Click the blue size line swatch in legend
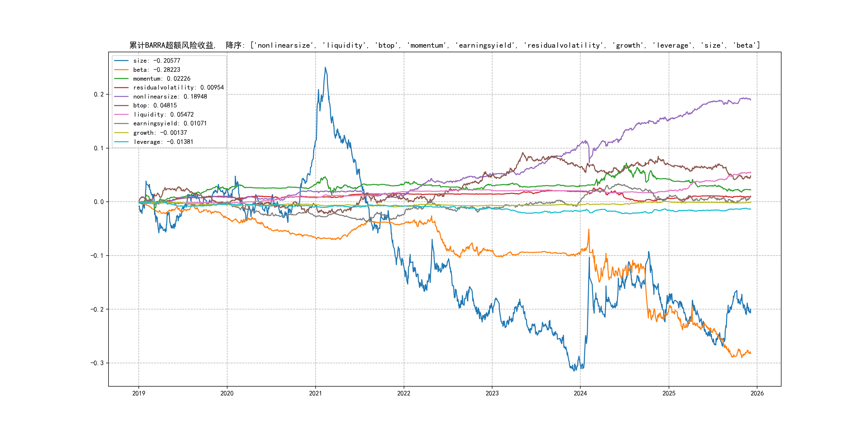This screenshot has width=868, height=434. tap(121, 61)
